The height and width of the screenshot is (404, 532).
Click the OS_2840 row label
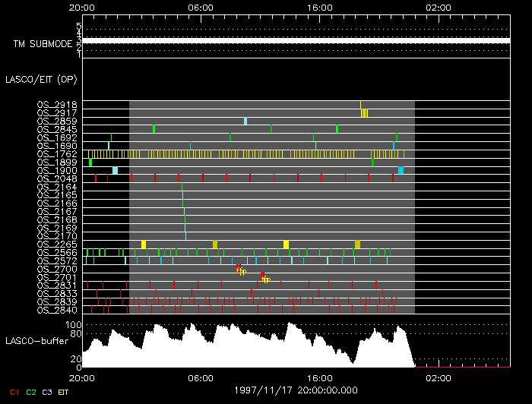tap(57, 311)
